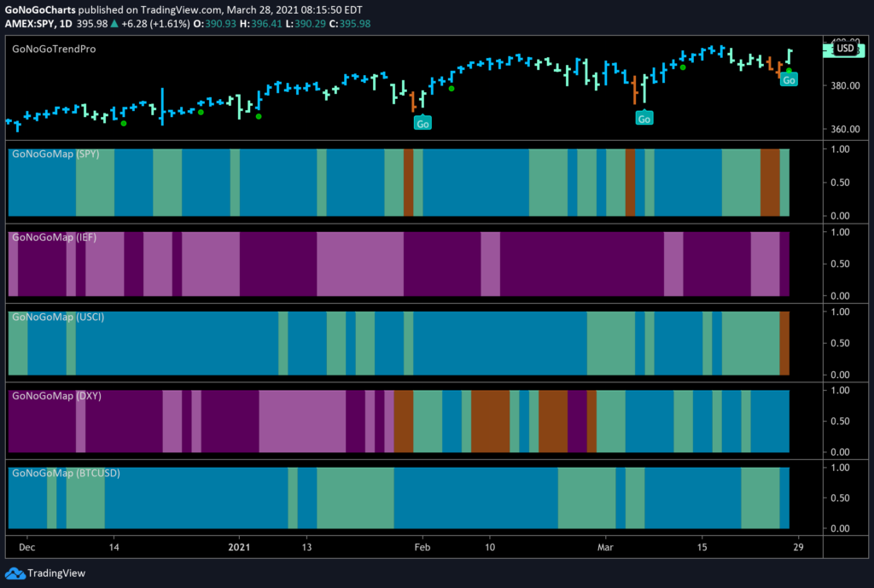Click the 14 label on time axis
874x588 pixels.
114,547
